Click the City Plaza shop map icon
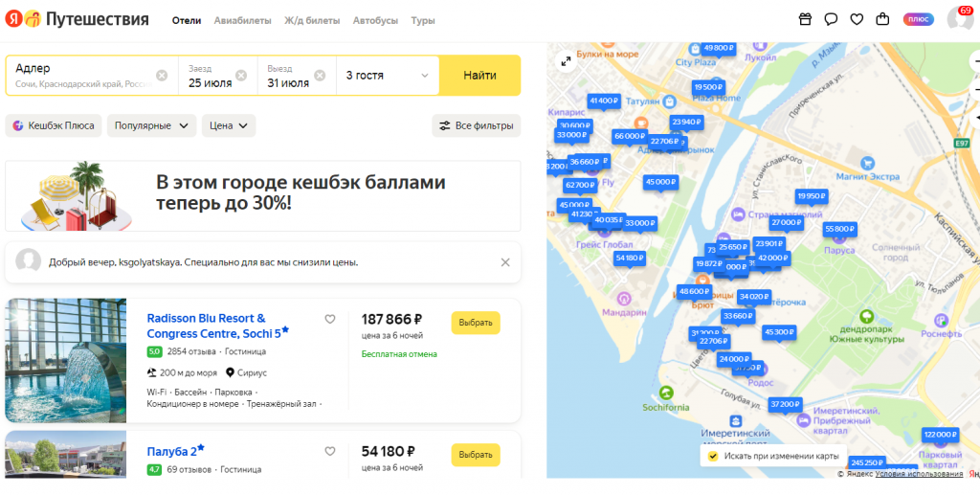This screenshot has width=980, height=495. [695, 48]
